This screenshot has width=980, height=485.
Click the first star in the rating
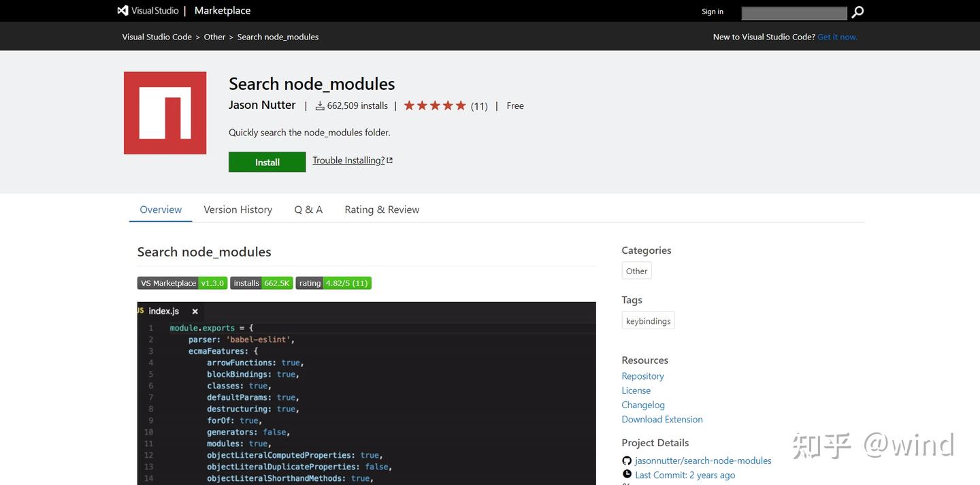tap(410, 105)
